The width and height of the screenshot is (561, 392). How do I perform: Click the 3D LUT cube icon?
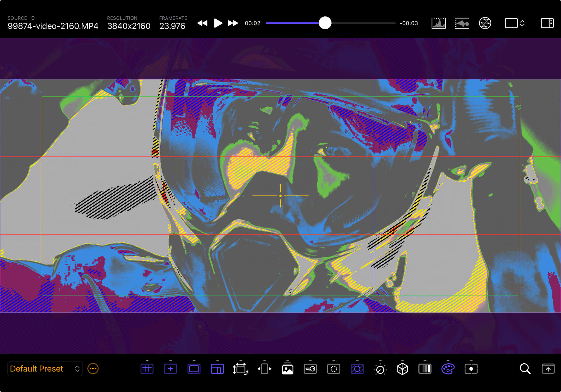point(402,369)
